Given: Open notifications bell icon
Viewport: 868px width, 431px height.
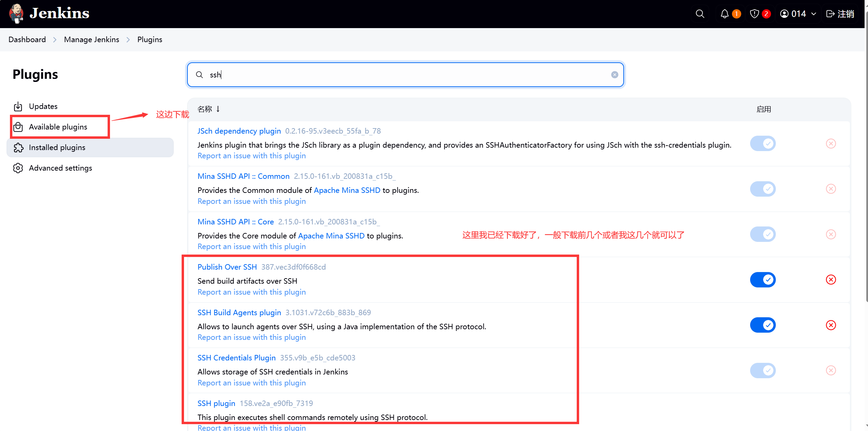Looking at the screenshot, I should (x=724, y=14).
